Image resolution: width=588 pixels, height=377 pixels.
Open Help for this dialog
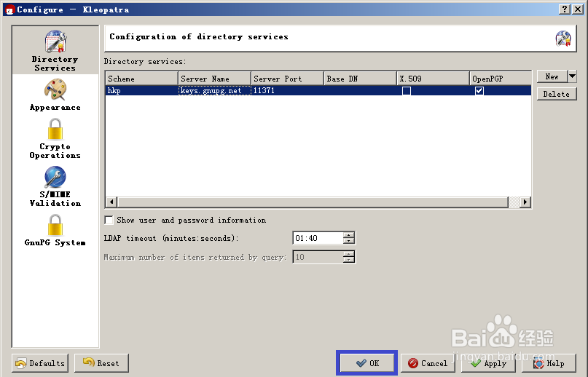click(549, 362)
